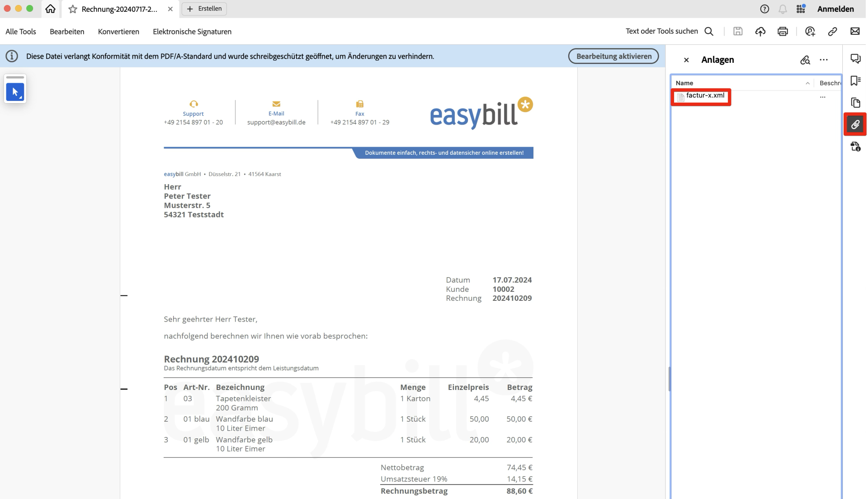Search within attachments using the magnifier icon
This screenshot has width=868, height=499.
coord(805,60)
